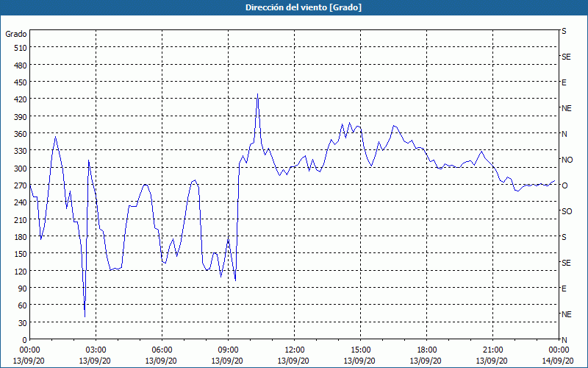
Task: Click the wind curve's highest peak above 420
Action: click(x=257, y=94)
